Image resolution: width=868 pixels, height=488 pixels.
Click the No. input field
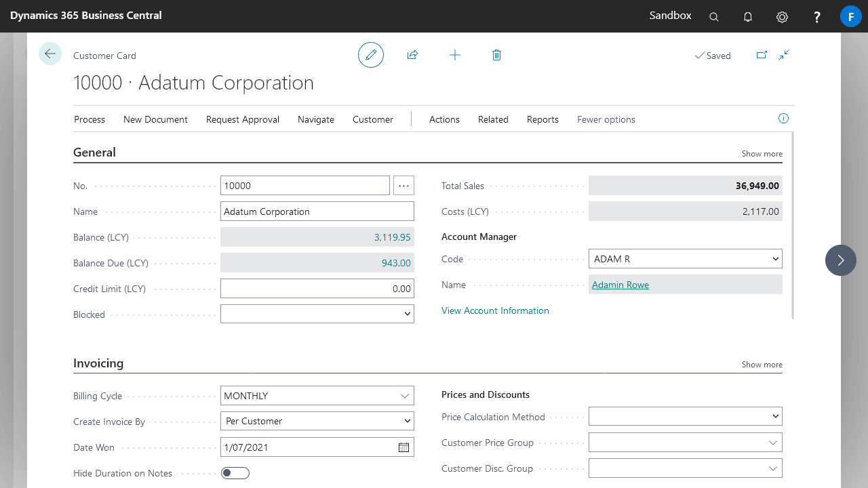point(305,185)
